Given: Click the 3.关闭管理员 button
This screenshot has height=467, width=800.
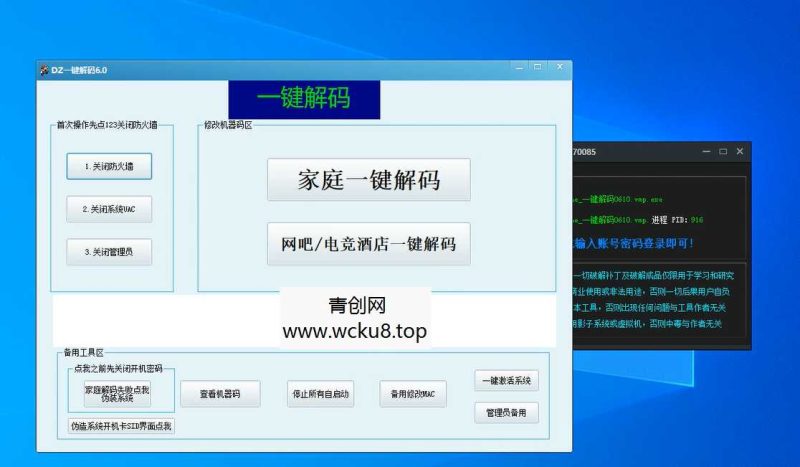Looking at the screenshot, I should pos(109,252).
